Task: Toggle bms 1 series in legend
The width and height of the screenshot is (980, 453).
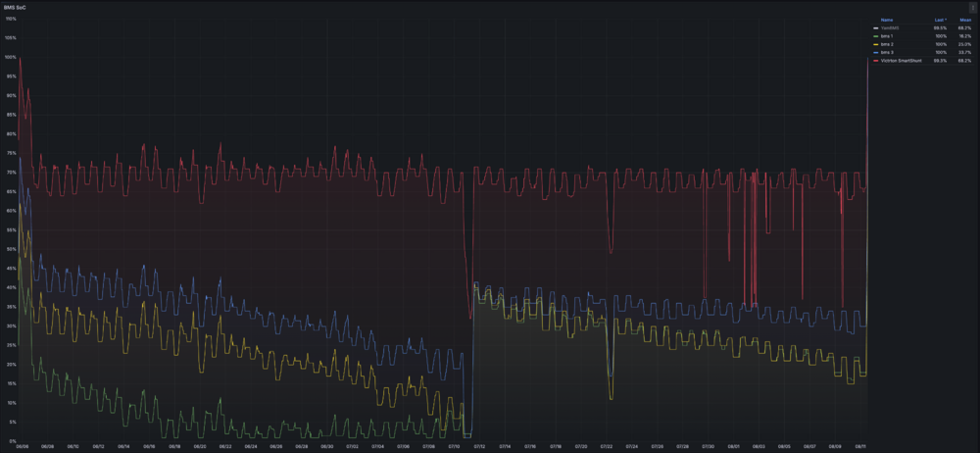Action: [x=887, y=36]
